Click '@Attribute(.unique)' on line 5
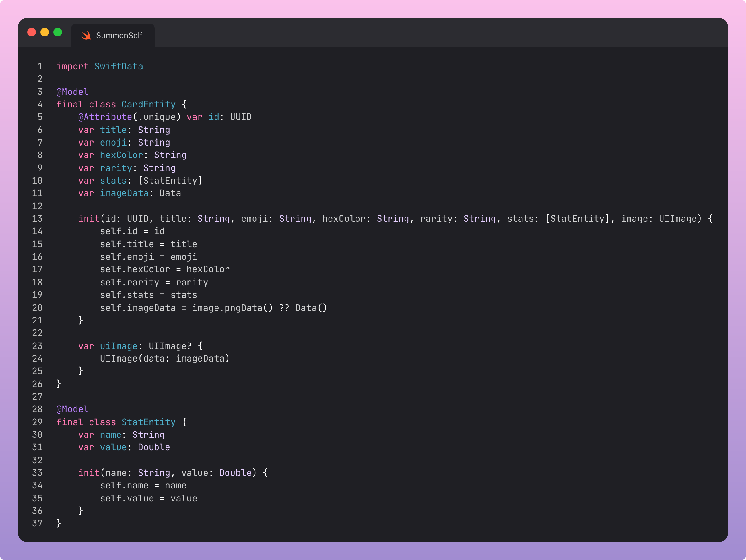Viewport: 746px width, 560px height. point(129,117)
